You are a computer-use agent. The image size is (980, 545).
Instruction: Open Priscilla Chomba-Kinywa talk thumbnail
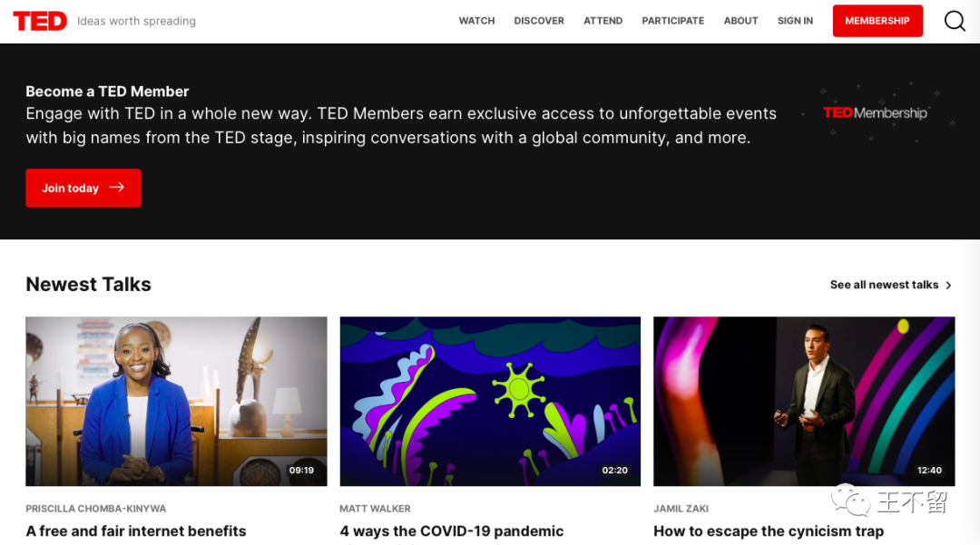[x=176, y=402]
